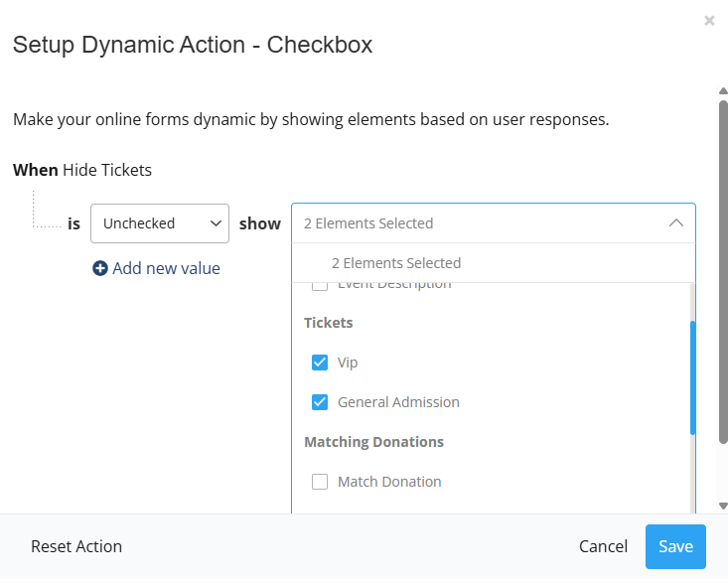Uncheck the Vip ticket checkbox
The height and width of the screenshot is (583, 728).
[x=320, y=363]
